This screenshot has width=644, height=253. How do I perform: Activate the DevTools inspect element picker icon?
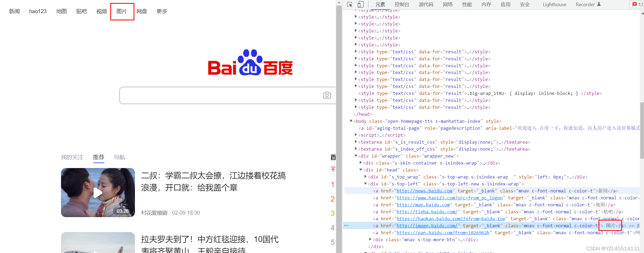(350, 5)
